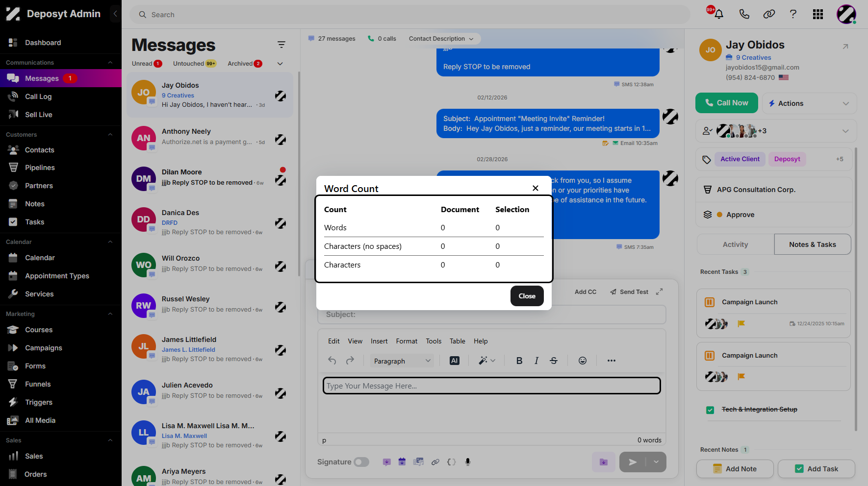The height and width of the screenshot is (486, 868).
Task: Open Pipelines in the sidebar
Action: pos(40,168)
